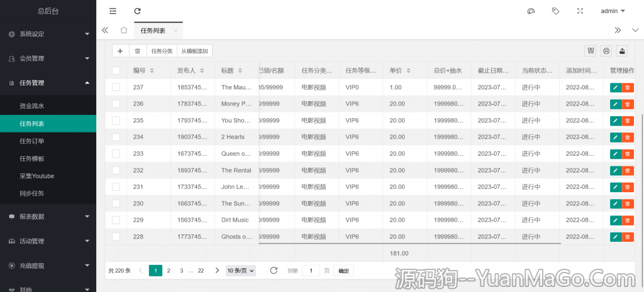Check the row for task 231
This screenshot has width=644, height=292.
tap(116, 187)
